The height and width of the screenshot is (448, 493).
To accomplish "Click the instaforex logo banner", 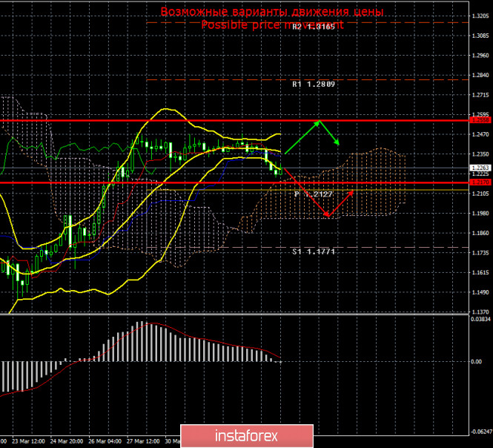I will point(247,436).
